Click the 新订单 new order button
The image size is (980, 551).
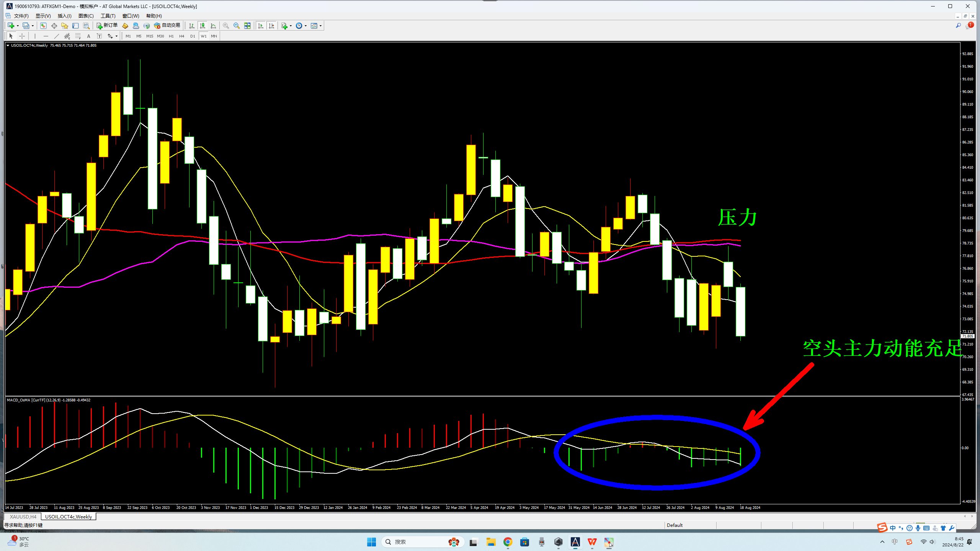click(x=107, y=26)
